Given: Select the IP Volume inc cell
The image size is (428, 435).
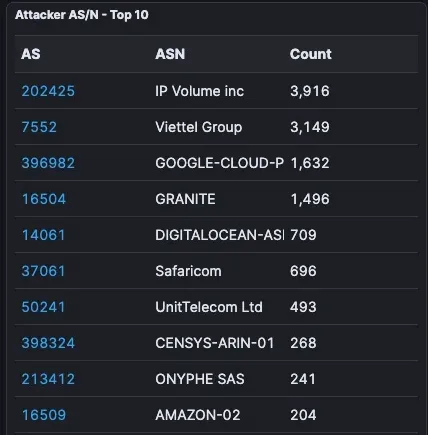Looking at the screenshot, I should 199,91.
